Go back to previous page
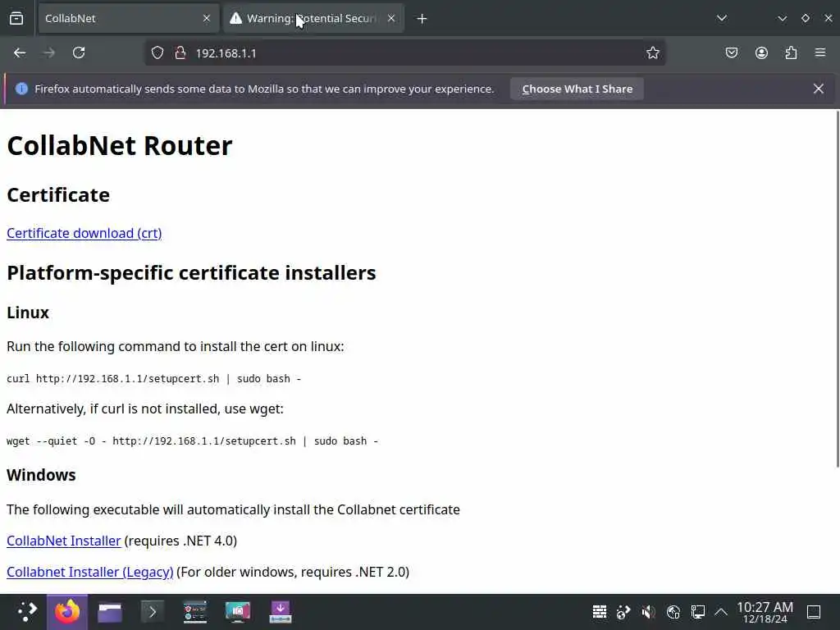 pos(20,53)
